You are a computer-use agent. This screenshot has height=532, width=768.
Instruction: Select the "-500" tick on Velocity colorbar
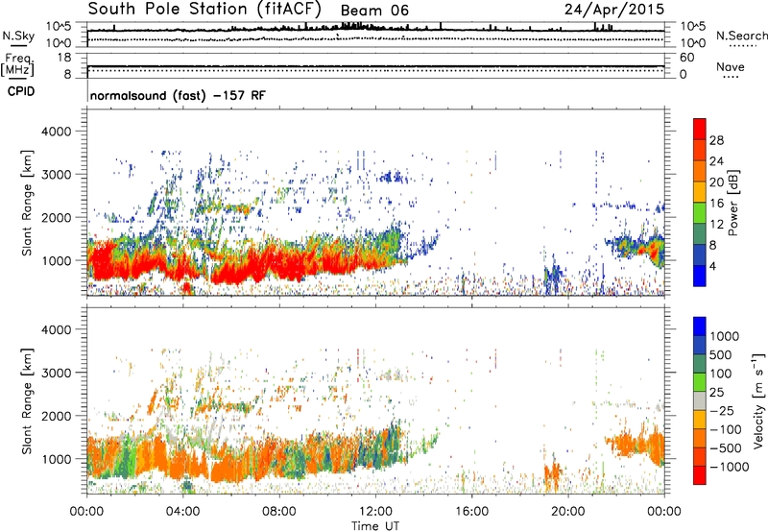point(726,448)
